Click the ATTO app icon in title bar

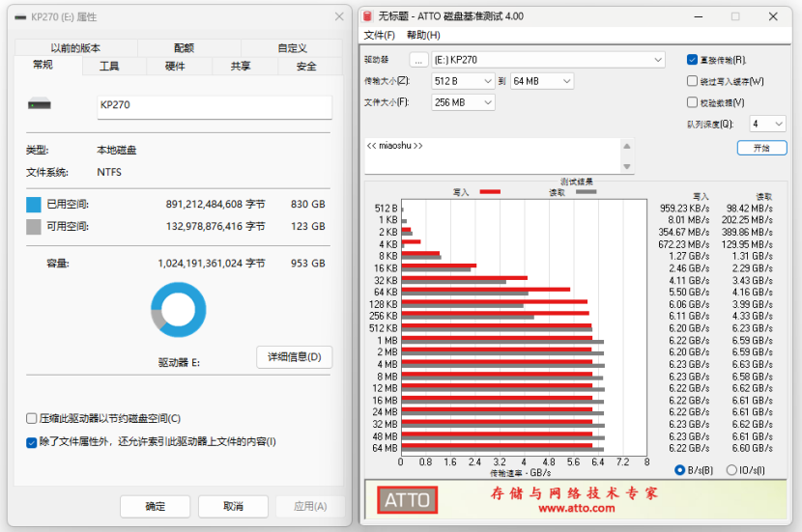click(x=367, y=16)
